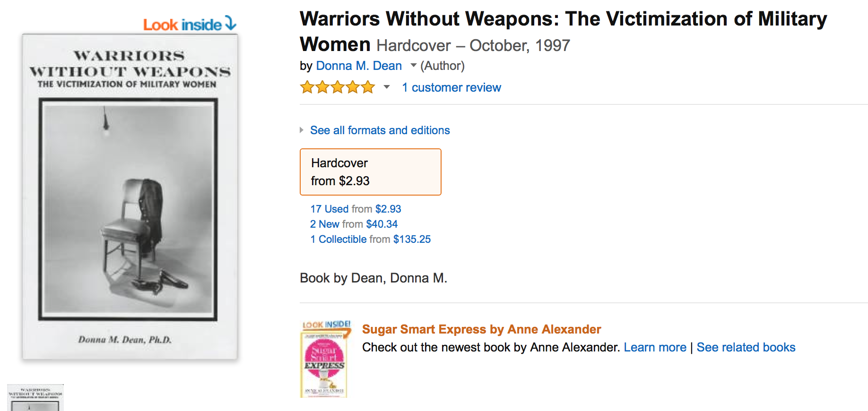Click the Learn more link
868x411 pixels.
point(655,347)
